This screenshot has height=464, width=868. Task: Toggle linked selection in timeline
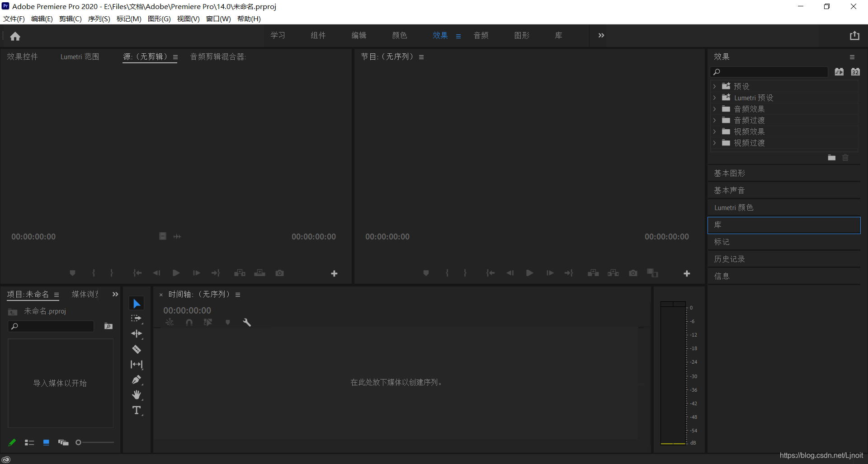(208, 322)
